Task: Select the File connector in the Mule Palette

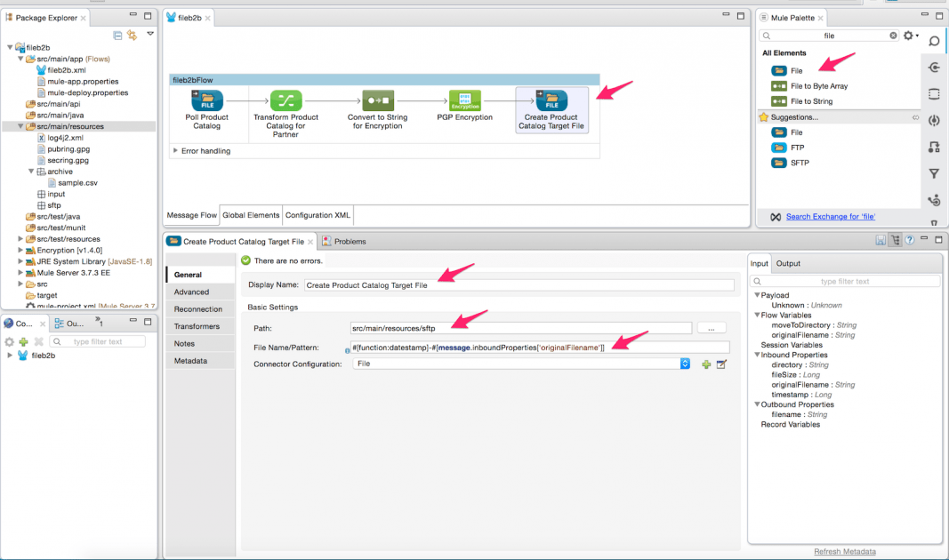Action: [792, 71]
